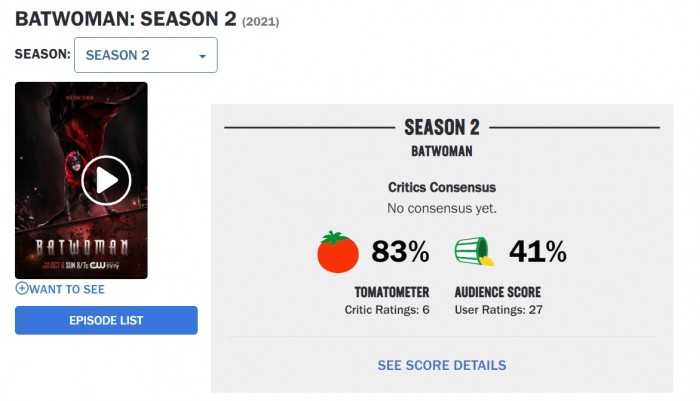Click the 83% Tomatometer score

(x=400, y=251)
